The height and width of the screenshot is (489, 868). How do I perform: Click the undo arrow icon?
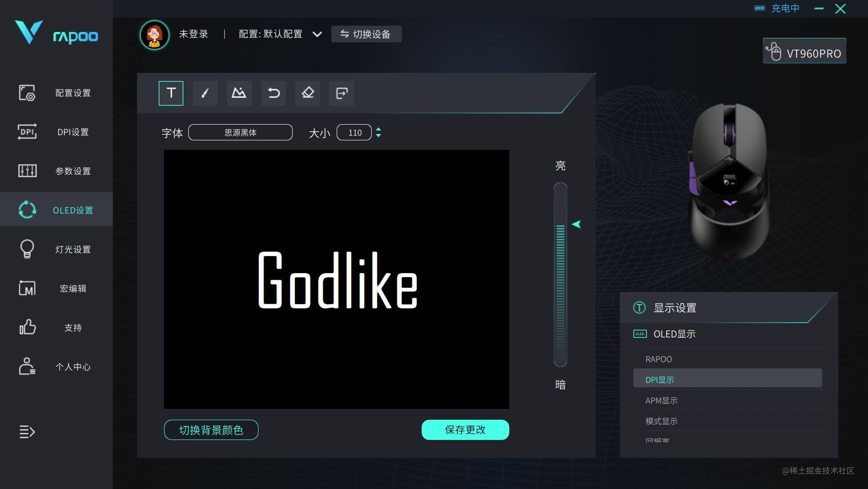coord(273,93)
